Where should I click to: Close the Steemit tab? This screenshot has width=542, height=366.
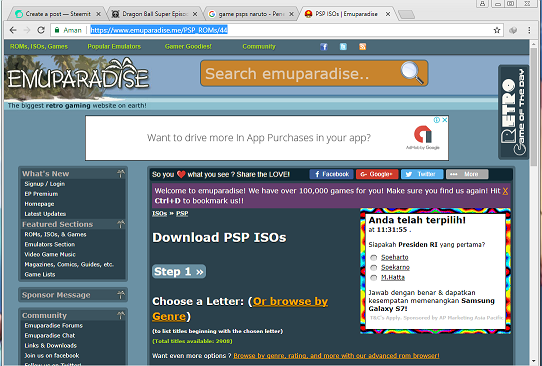[x=98, y=14]
